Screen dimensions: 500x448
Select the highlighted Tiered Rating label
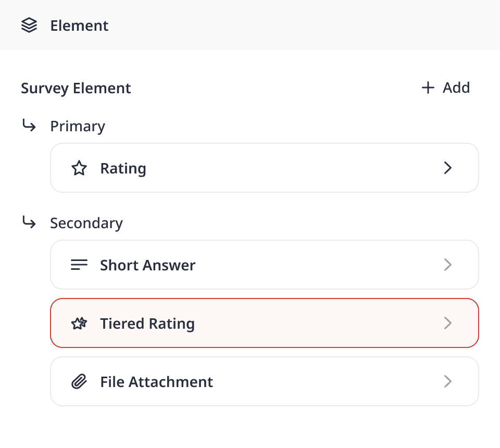pos(147,323)
